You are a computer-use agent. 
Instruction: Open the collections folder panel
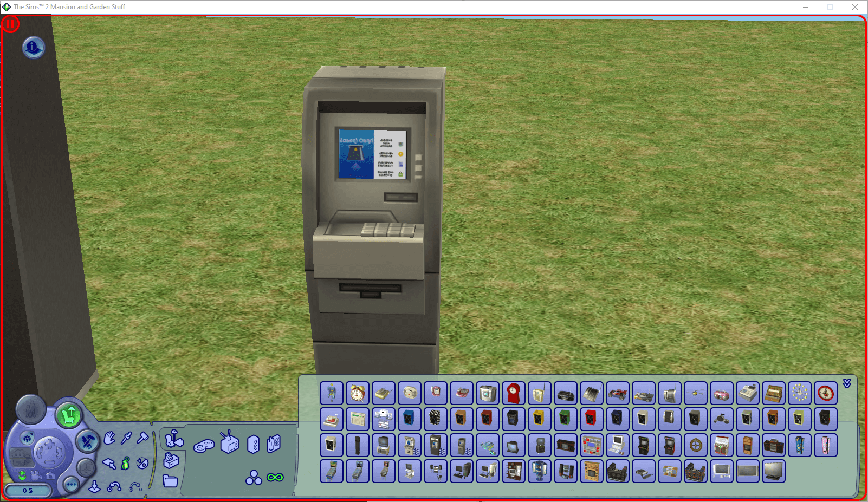pyautogui.click(x=170, y=481)
